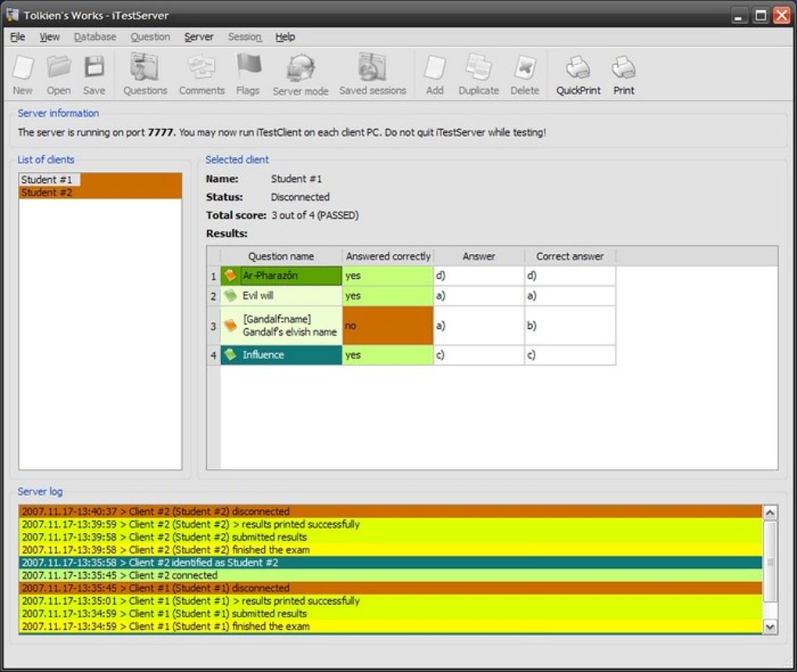Click the Duplicate question icon
797x672 pixels.
478,67
